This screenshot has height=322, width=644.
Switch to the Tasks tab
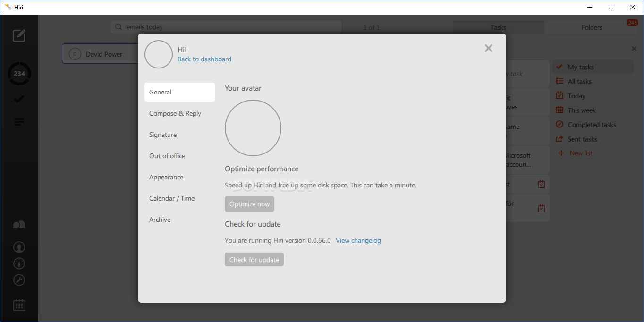tap(498, 27)
